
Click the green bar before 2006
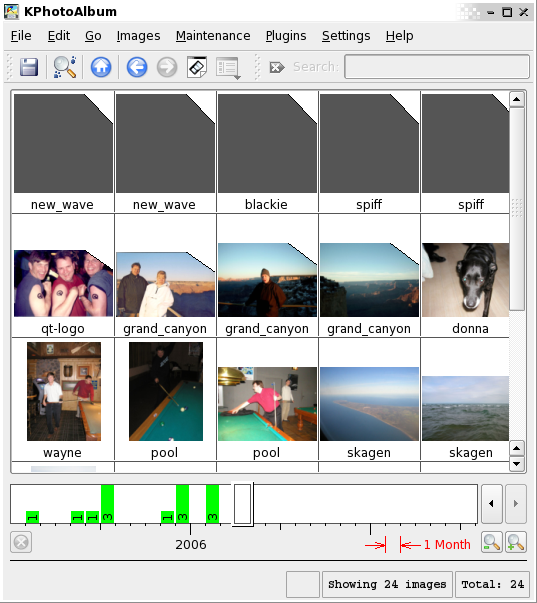tap(182, 504)
